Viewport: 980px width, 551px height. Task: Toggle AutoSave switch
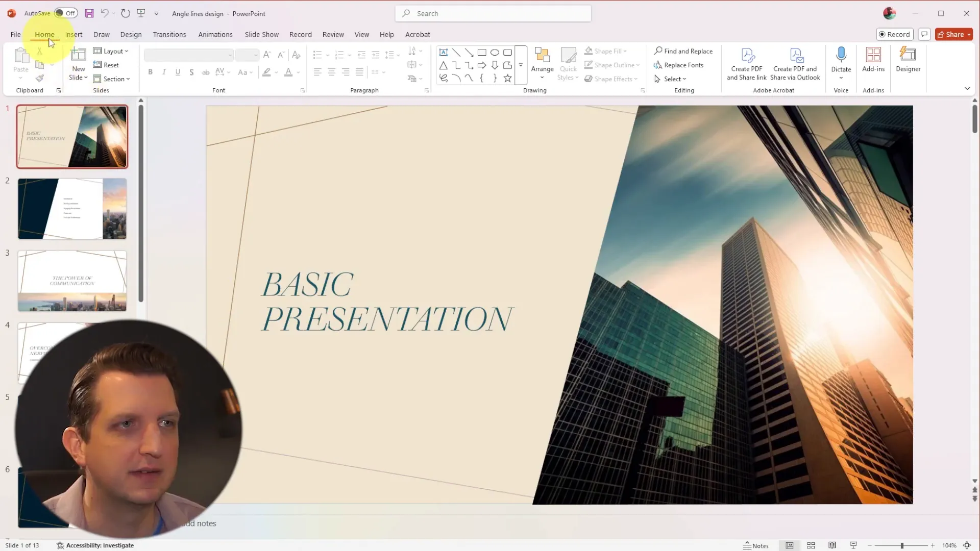[66, 13]
